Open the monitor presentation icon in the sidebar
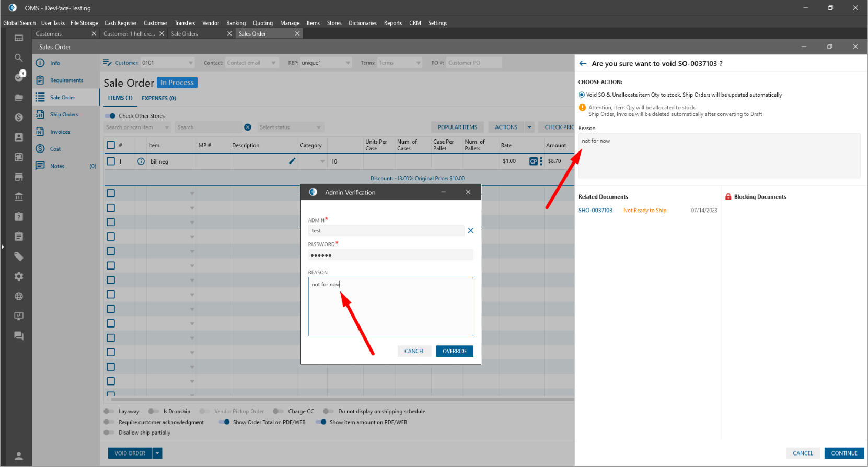Image resolution: width=868 pixels, height=467 pixels. (x=19, y=316)
